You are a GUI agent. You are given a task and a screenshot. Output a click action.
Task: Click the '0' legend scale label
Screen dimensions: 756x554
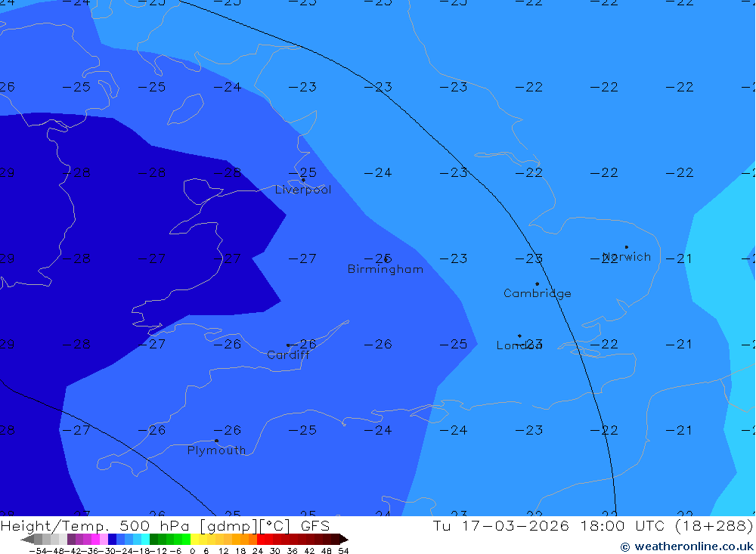[192, 551]
